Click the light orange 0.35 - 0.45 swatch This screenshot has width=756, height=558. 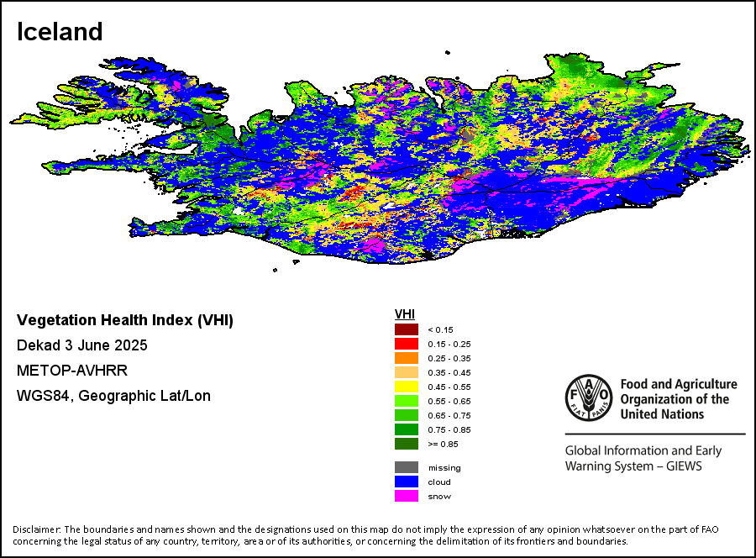tap(407, 372)
